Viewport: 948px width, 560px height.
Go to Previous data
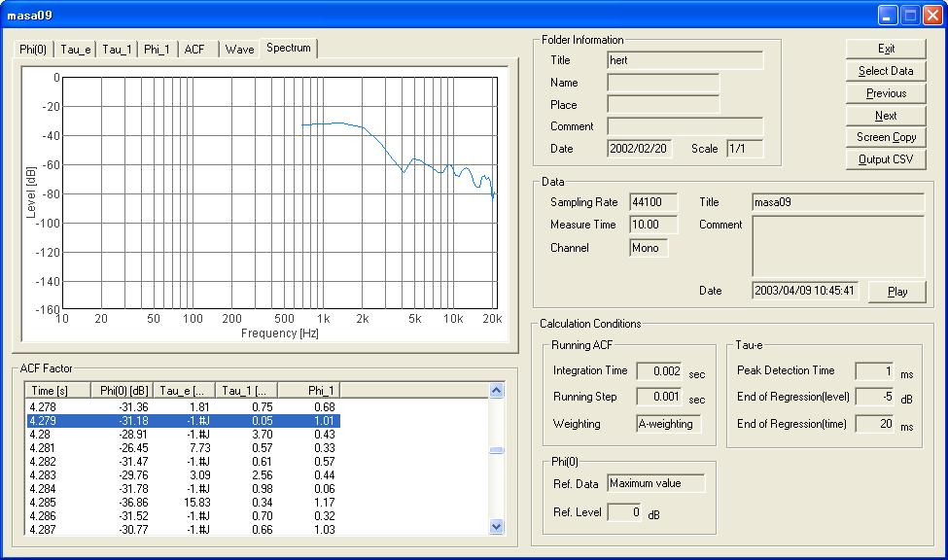pyautogui.click(x=886, y=93)
